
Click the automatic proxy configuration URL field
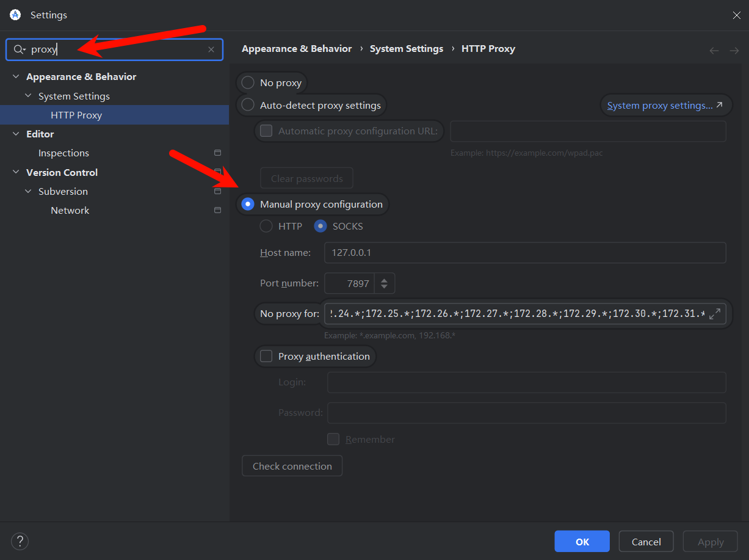click(x=588, y=131)
